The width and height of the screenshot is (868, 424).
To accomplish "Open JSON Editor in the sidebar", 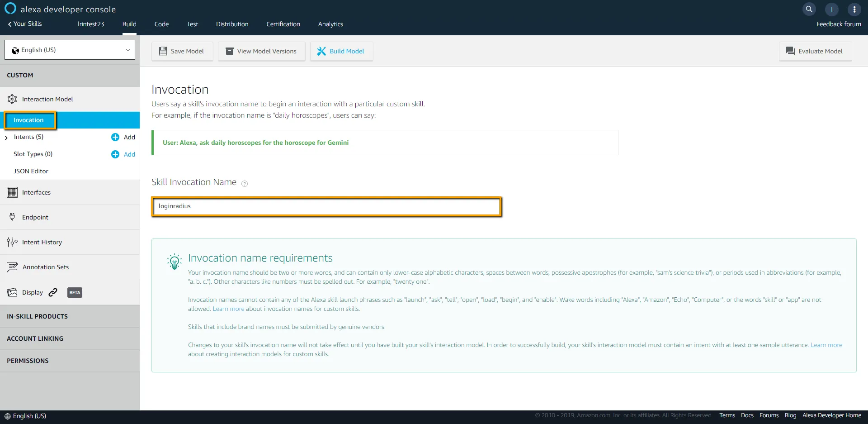I will point(31,171).
